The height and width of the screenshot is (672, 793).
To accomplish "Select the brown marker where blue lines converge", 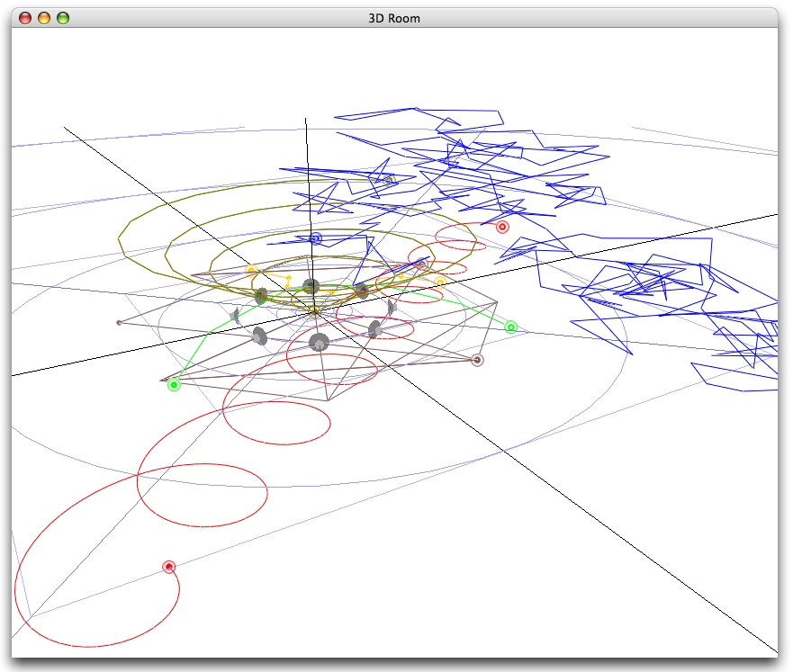I will (422, 264).
